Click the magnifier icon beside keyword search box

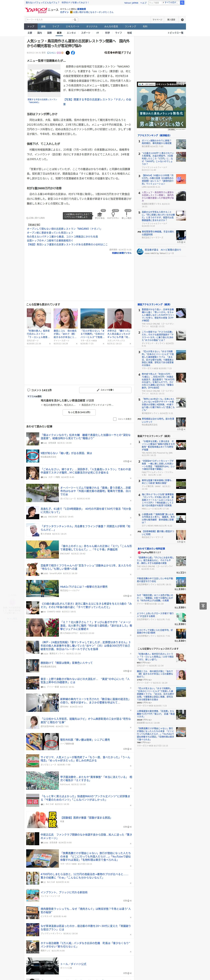pos(75,20)
